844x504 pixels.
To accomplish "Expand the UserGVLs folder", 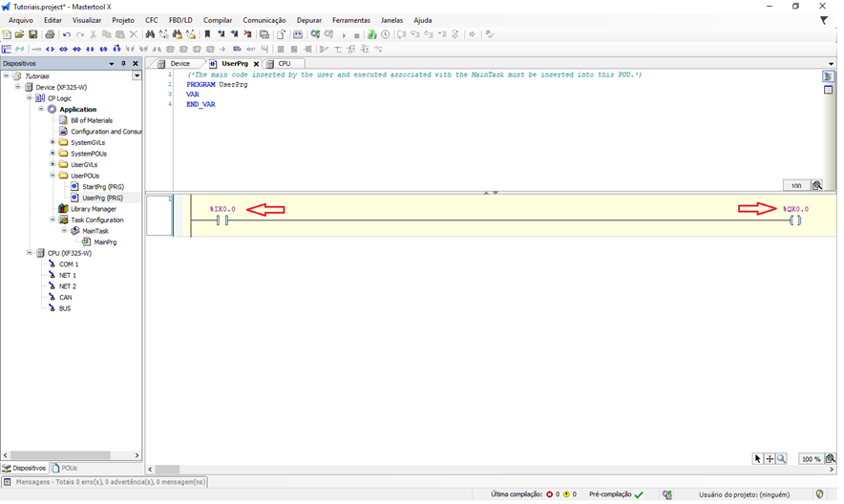I will coord(53,164).
